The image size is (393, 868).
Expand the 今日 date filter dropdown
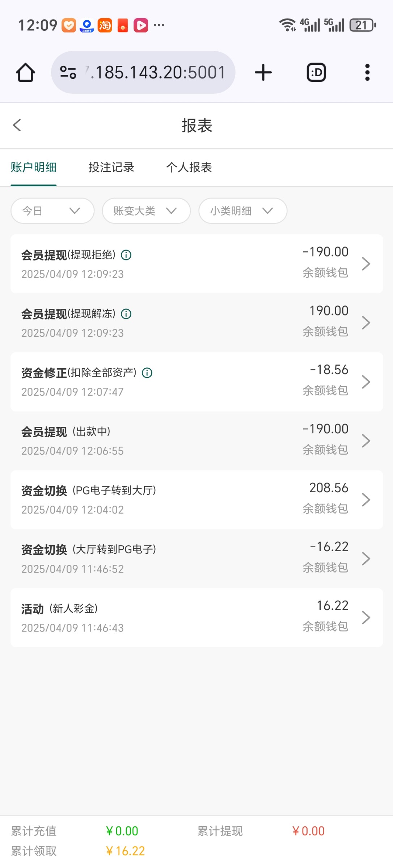[x=52, y=211]
